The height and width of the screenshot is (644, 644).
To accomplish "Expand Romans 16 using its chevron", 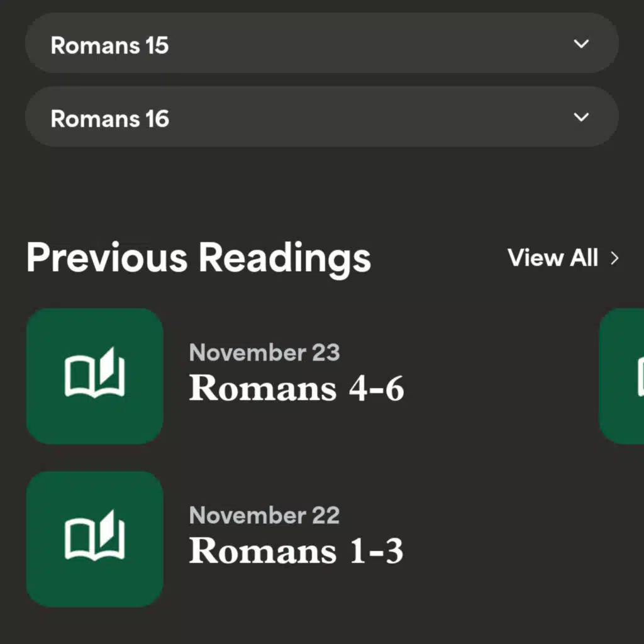I will [x=582, y=117].
